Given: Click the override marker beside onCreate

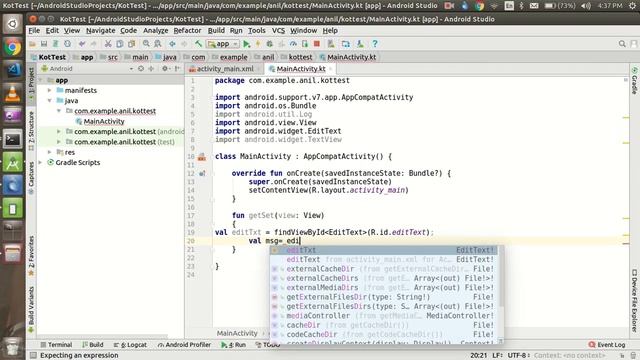Looking at the screenshot, I should (x=202, y=173).
